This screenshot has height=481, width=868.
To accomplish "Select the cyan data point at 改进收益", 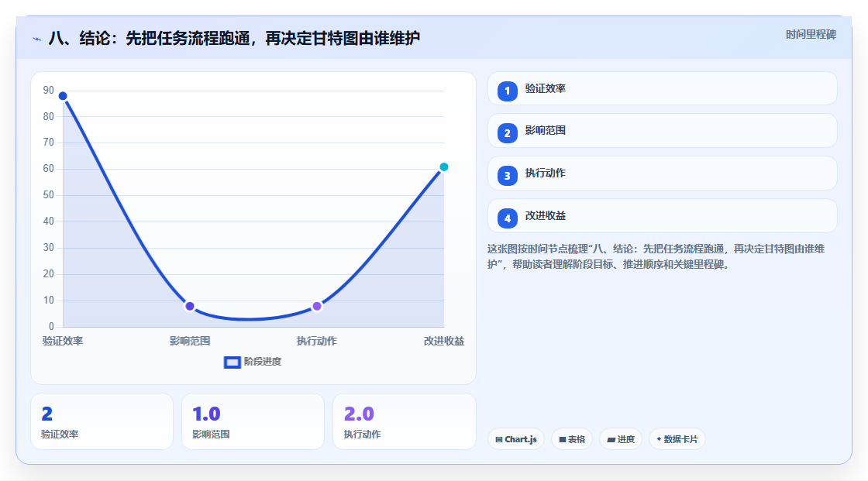I will click(x=443, y=167).
